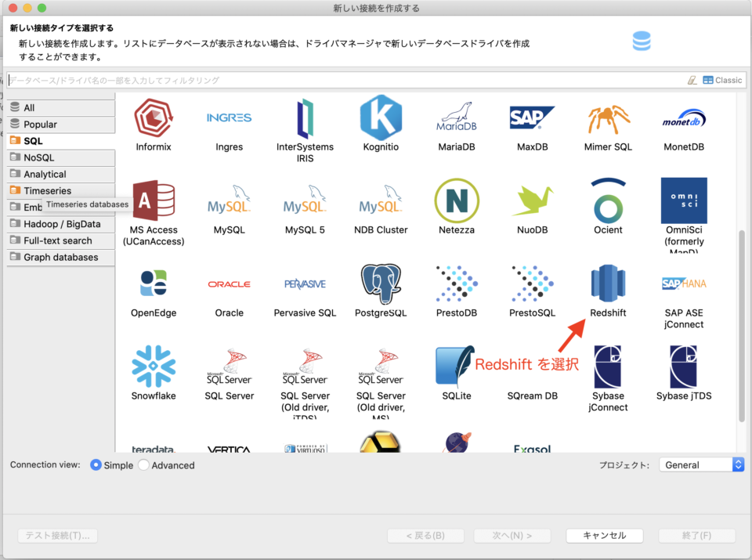The image size is (752, 560).
Task: Show All database categories
Action: tap(61, 107)
